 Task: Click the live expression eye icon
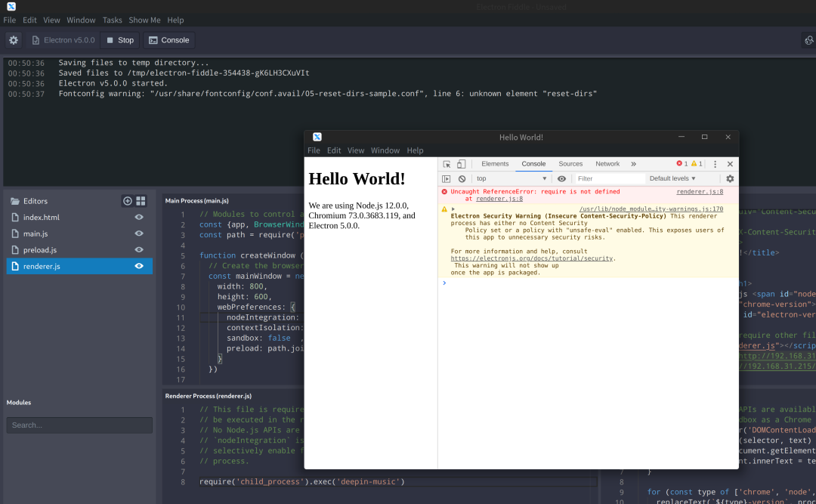click(x=561, y=178)
